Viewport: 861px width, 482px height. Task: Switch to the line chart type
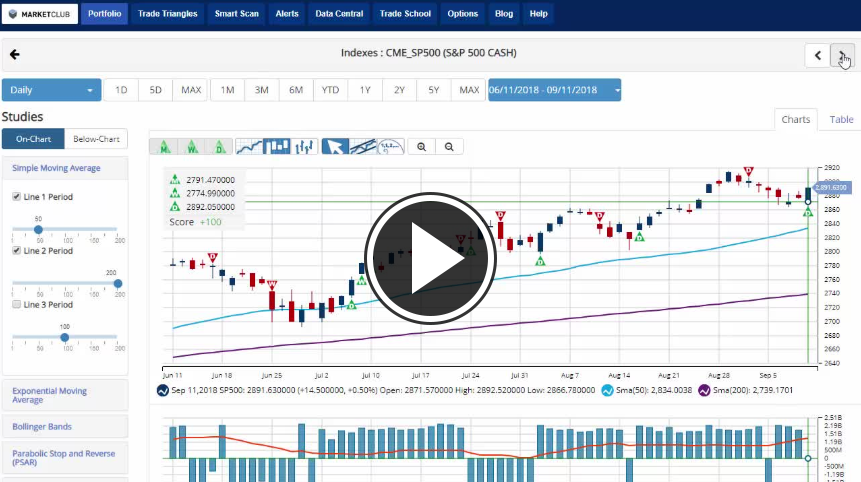click(x=249, y=147)
